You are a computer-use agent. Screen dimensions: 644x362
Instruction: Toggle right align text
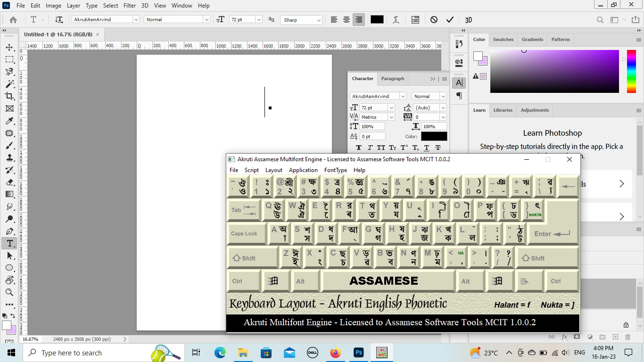359,20
